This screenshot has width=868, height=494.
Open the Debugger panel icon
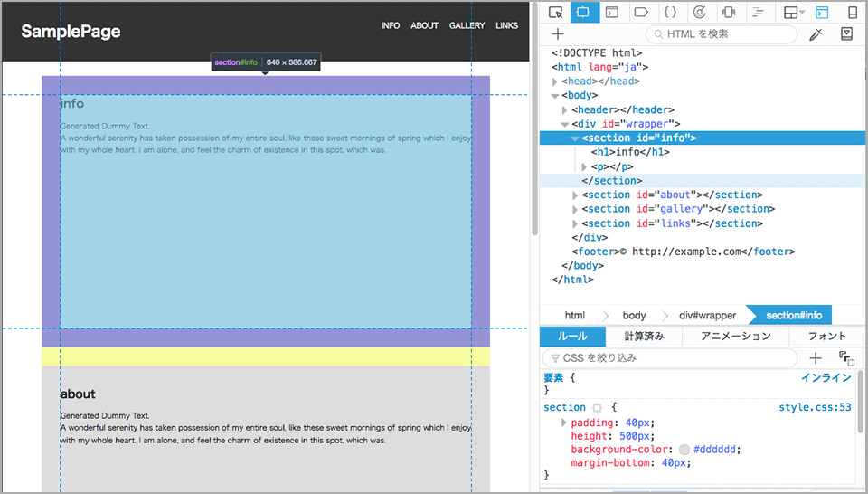click(641, 12)
